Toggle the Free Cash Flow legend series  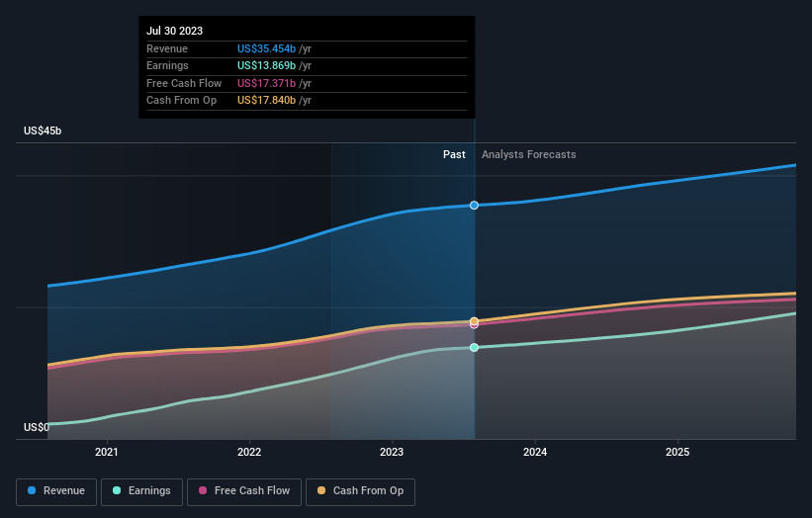(x=244, y=491)
